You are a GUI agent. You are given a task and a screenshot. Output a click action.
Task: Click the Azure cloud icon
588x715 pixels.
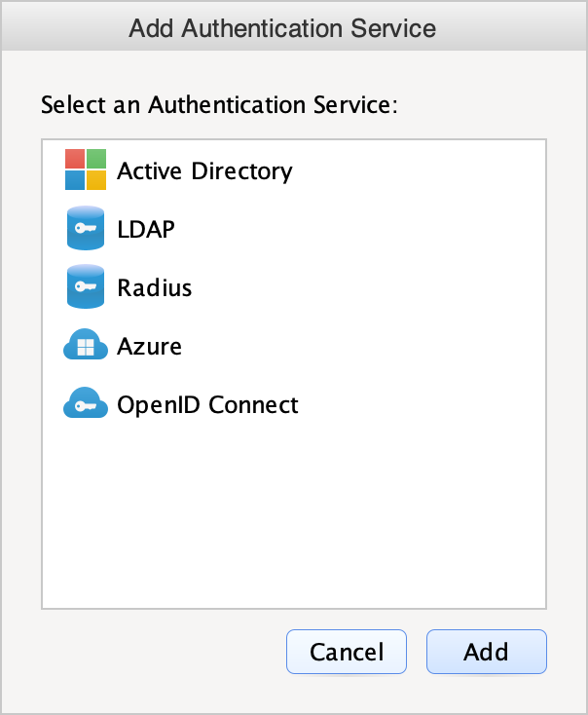[86, 344]
